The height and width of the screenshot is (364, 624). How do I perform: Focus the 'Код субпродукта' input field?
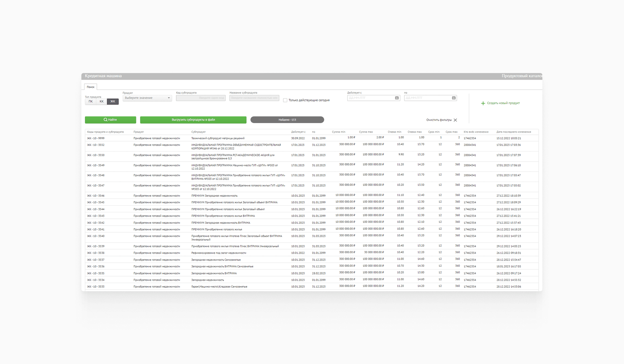point(201,98)
